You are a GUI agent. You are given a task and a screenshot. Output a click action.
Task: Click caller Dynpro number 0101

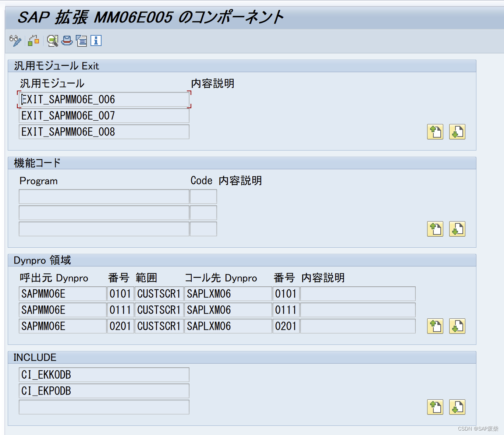click(x=121, y=294)
